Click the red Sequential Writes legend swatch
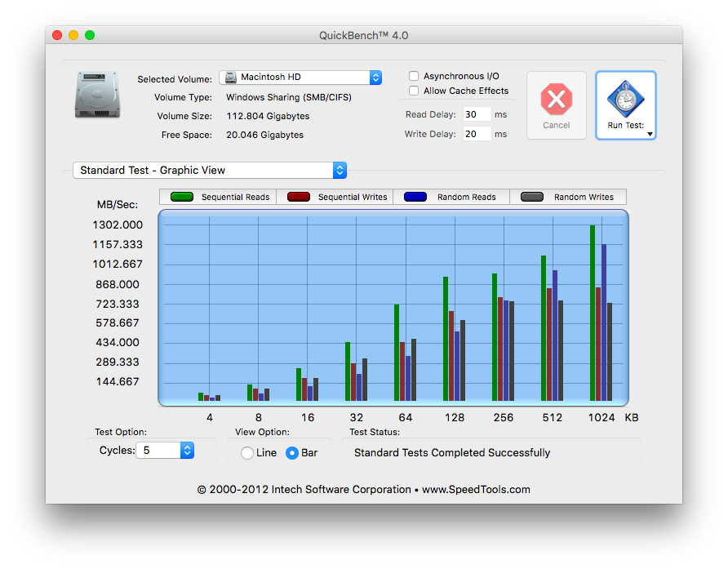The image size is (728, 569). pyautogui.click(x=299, y=197)
